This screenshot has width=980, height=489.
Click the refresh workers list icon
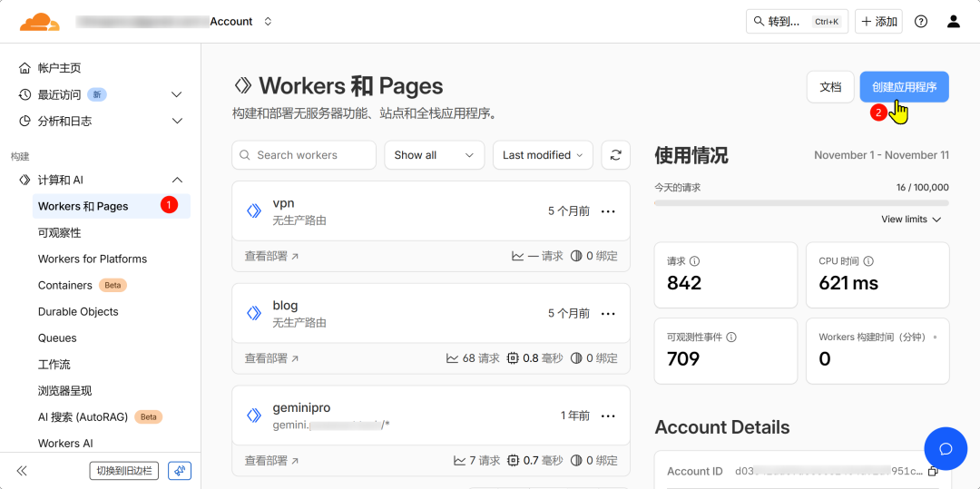(615, 155)
